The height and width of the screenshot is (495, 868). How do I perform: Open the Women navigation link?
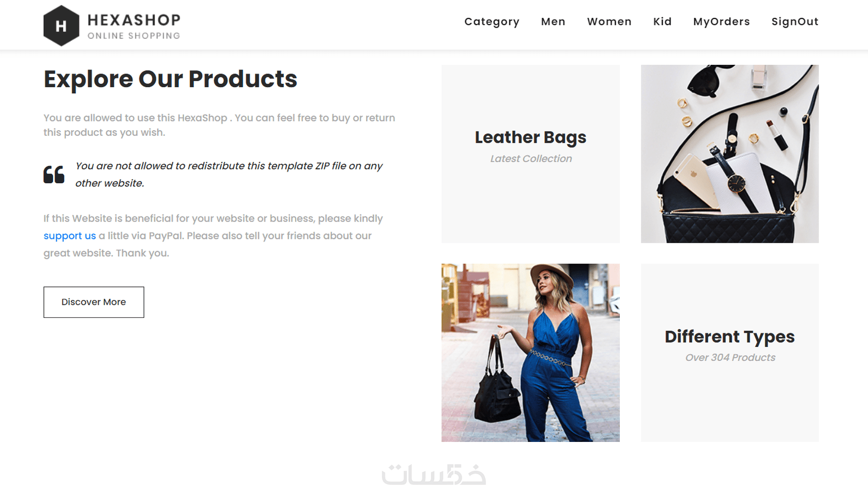pos(609,21)
